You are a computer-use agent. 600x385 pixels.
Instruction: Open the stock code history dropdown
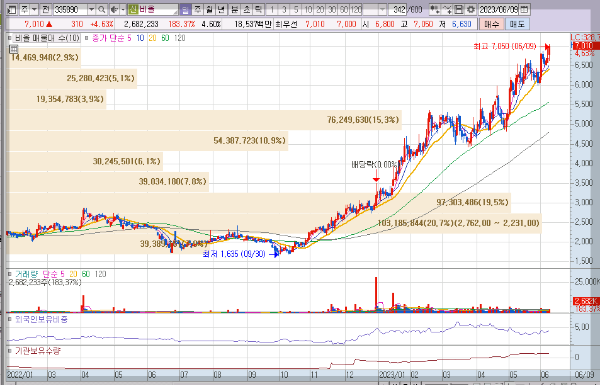click(91, 9)
